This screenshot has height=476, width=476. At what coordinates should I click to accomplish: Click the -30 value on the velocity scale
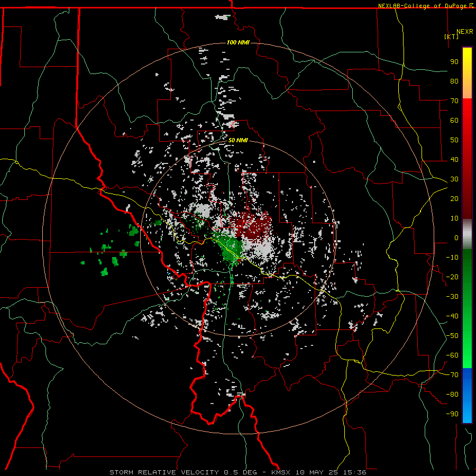pos(452,297)
